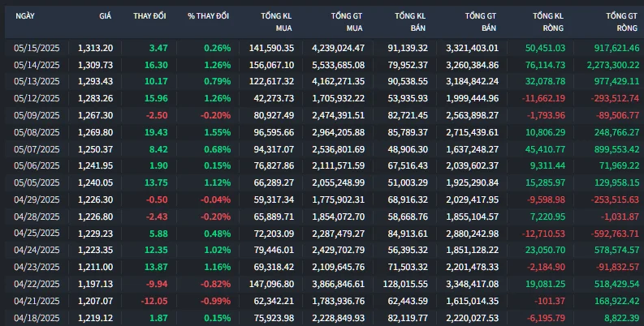Select the date 05/05/2025
Viewport: 644px width, 326px height.
point(37,182)
